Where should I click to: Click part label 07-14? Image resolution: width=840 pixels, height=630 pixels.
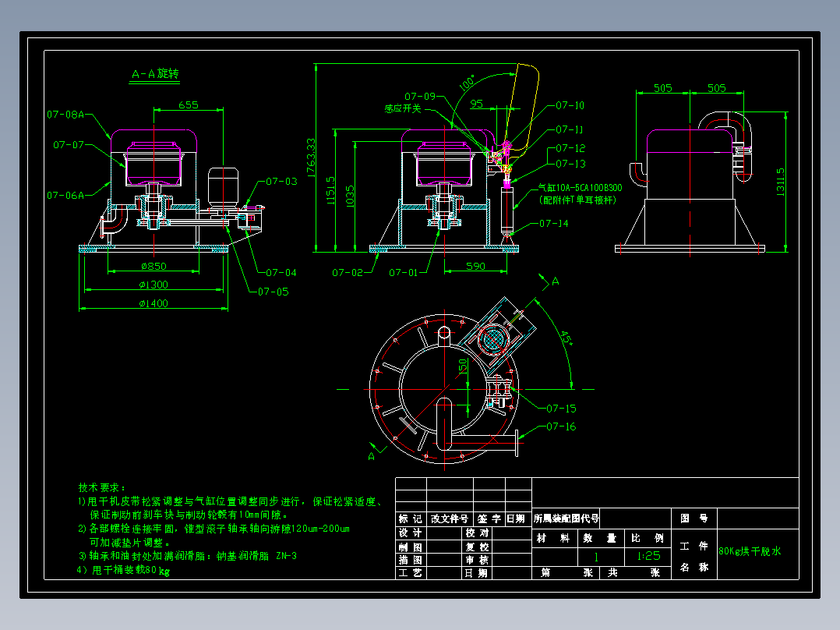(554, 223)
